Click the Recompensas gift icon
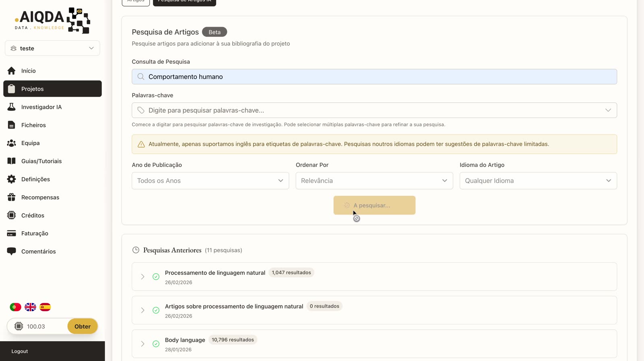 coord(11,197)
